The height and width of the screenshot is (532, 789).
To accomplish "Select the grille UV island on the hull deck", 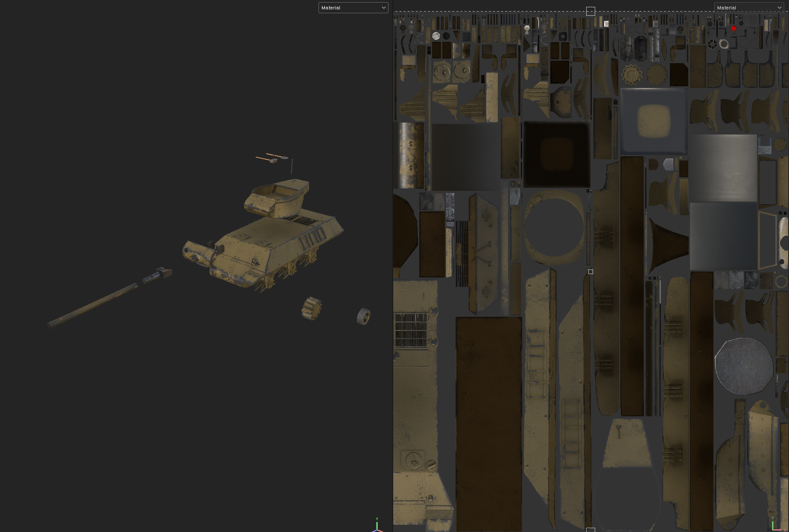I will 411,330.
